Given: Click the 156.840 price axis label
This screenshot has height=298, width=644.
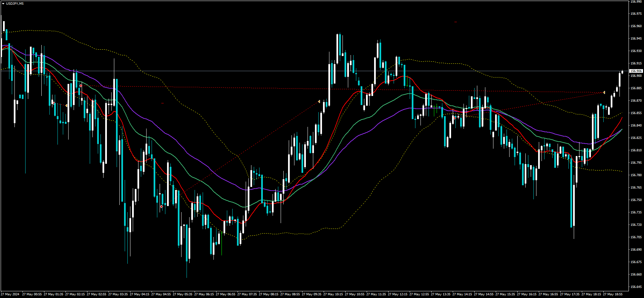Looking at the screenshot, I should pyautogui.click(x=636, y=126).
